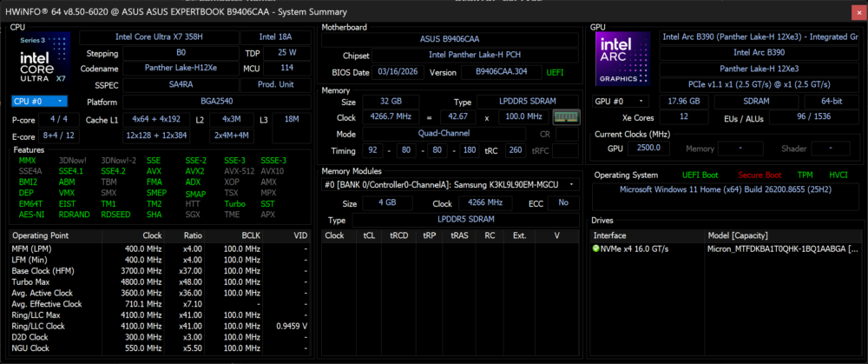868x364 pixels.
Task: Click the 64-bit bus width field
Action: (832, 102)
